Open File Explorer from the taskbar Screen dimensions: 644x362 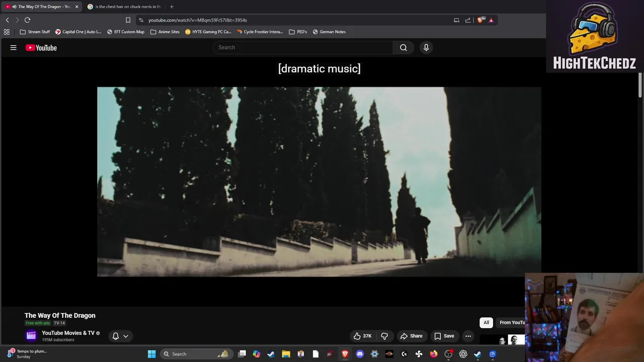pos(286,354)
